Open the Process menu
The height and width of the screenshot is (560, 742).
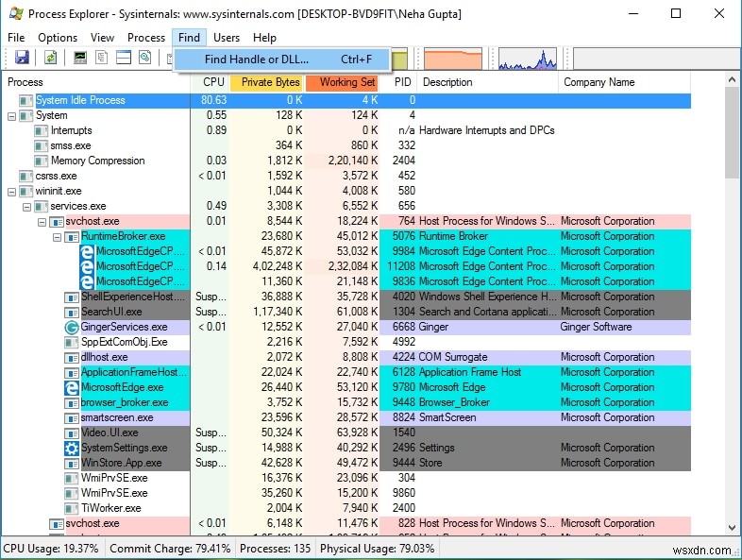146,38
